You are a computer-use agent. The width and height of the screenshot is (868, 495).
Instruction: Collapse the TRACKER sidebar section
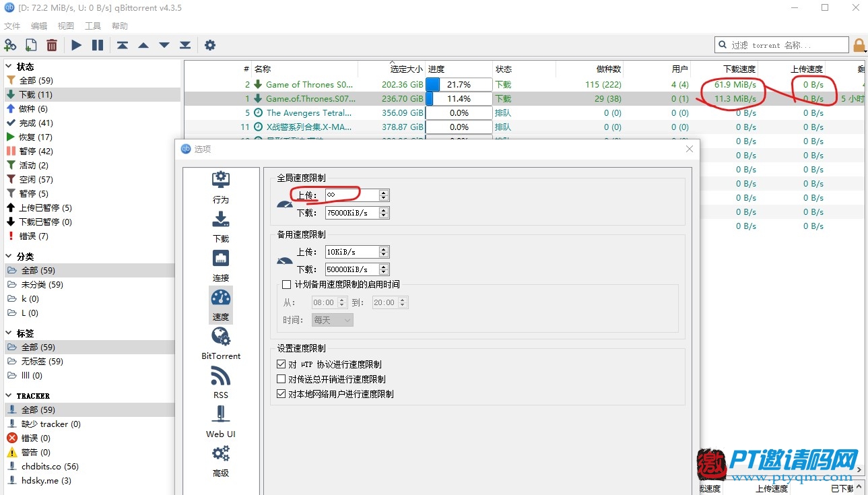pyautogui.click(x=9, y=395)
